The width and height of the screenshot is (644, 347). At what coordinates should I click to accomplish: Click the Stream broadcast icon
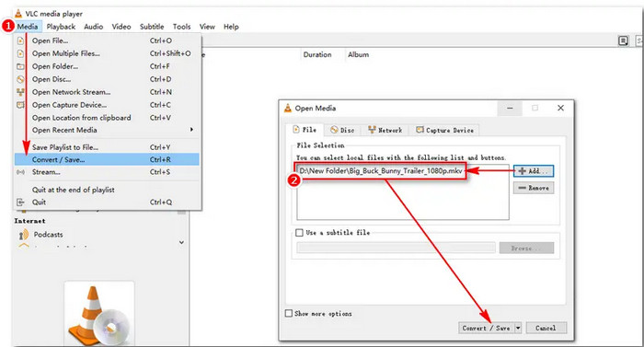click(20, 172)
